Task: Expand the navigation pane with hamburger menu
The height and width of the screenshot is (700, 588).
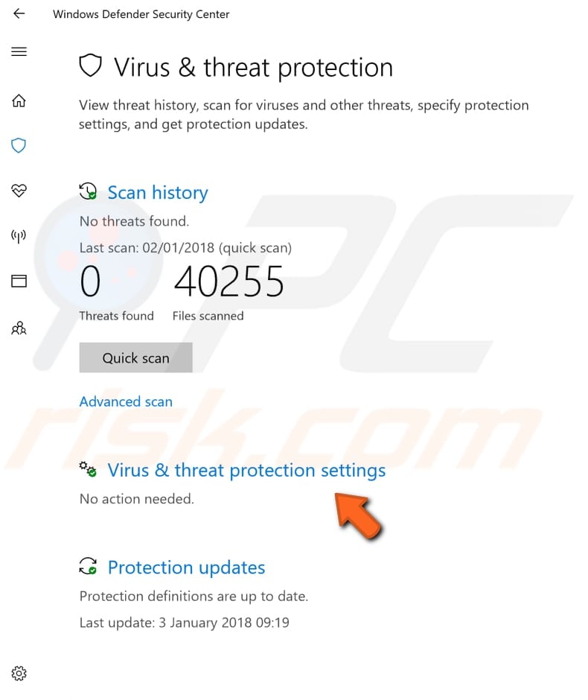Action: (19, 51)
